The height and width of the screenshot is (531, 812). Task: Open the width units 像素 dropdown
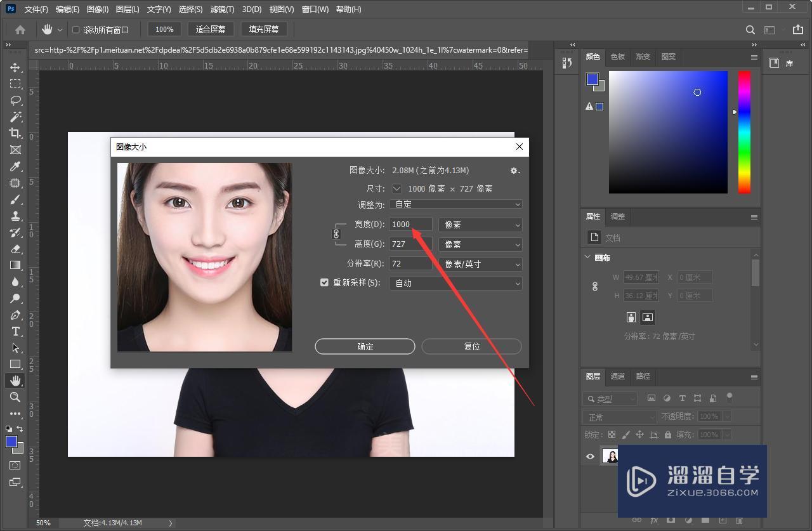(x=480, y=224)
